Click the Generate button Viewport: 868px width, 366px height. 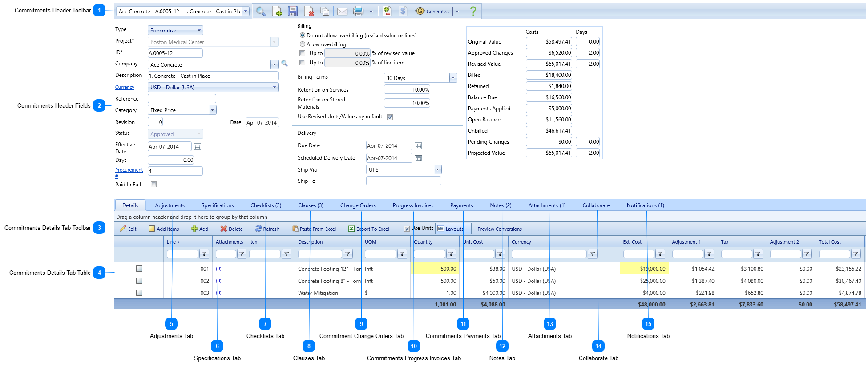coord(433,12)
